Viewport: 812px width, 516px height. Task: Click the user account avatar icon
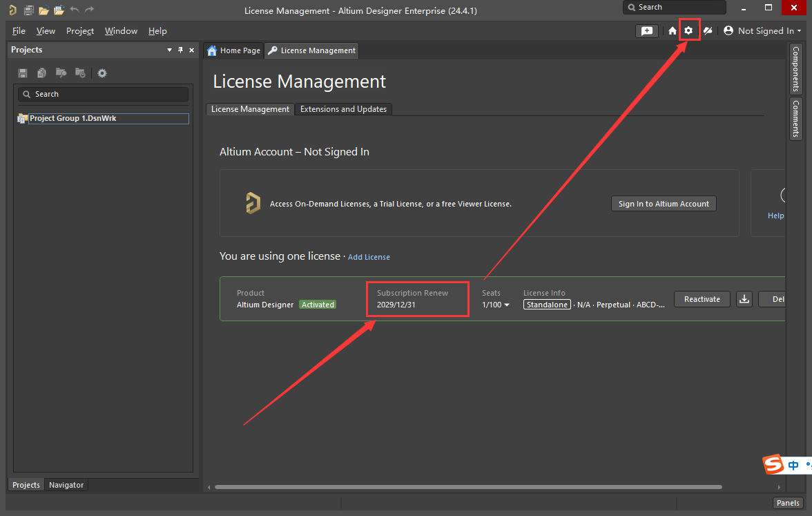click(728, 30)
